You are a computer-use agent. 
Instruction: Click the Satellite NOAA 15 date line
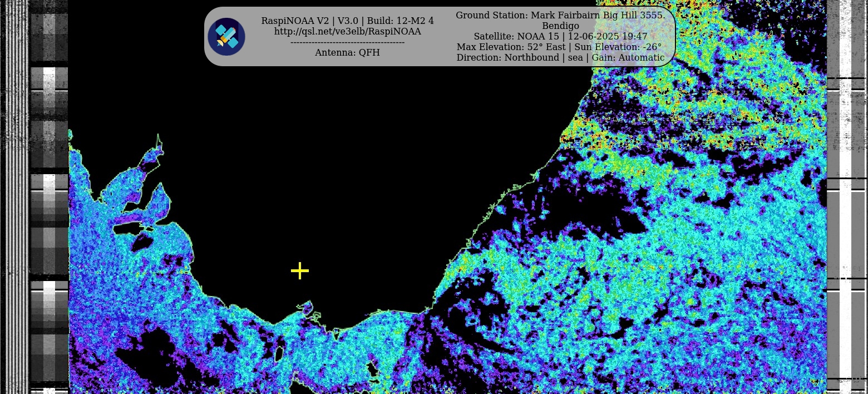coord(560,37)
